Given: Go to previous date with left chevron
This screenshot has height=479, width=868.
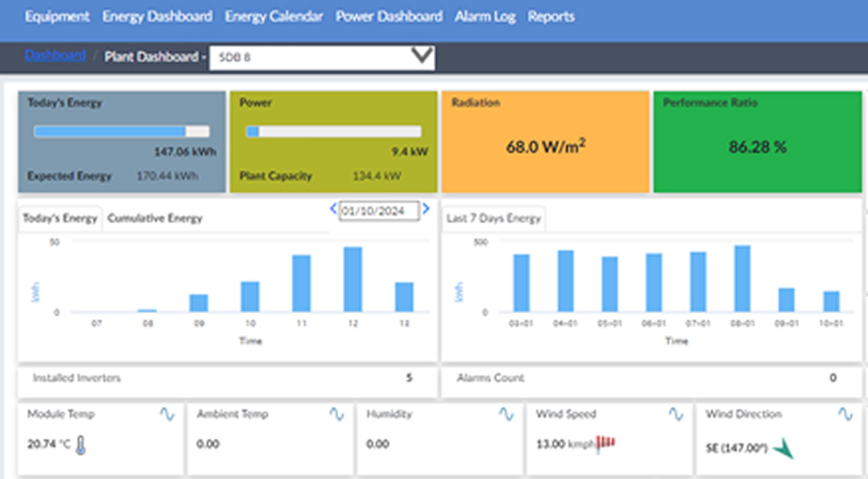Looking at the screenshot, I should click(x=333, y=208).
